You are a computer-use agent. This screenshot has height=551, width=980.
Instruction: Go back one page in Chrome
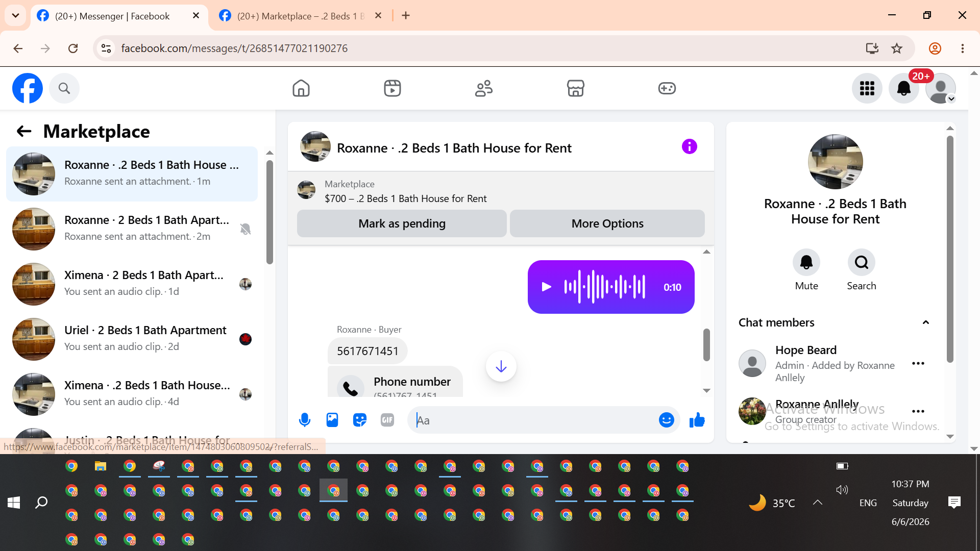pyautogui.click(x=18, y=48)
